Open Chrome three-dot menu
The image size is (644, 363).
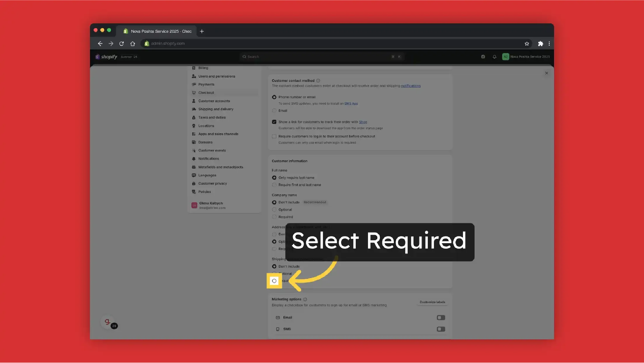click(x=549, y=44)
